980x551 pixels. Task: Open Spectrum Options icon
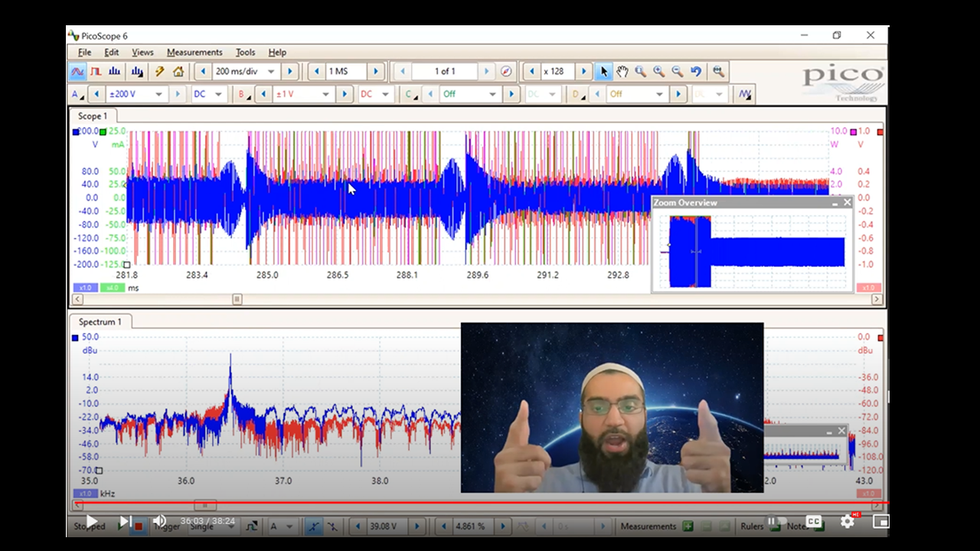pos(137,71)
